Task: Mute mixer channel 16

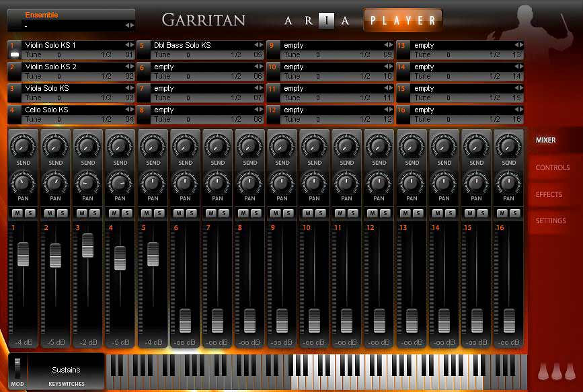Action: (502, 213)
